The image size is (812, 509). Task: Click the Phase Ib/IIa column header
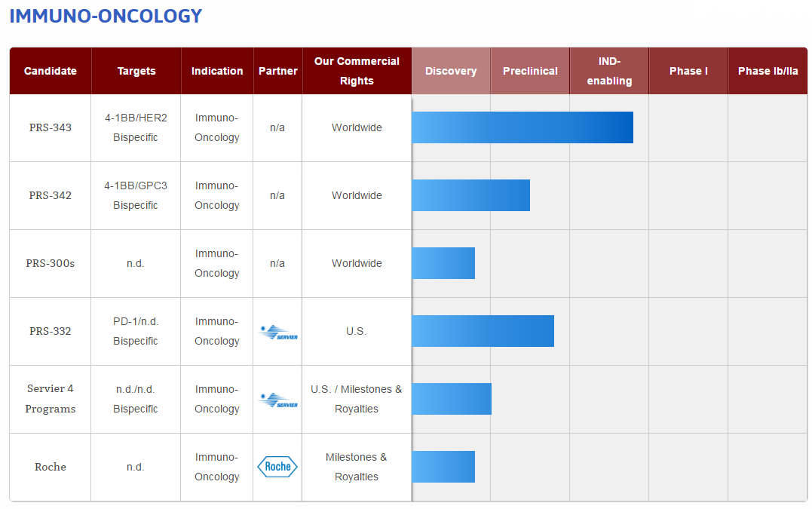[768, 71]
